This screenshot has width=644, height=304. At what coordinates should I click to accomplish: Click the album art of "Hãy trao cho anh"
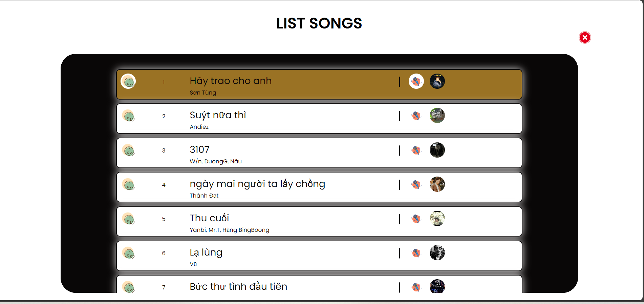pos(437,81)
